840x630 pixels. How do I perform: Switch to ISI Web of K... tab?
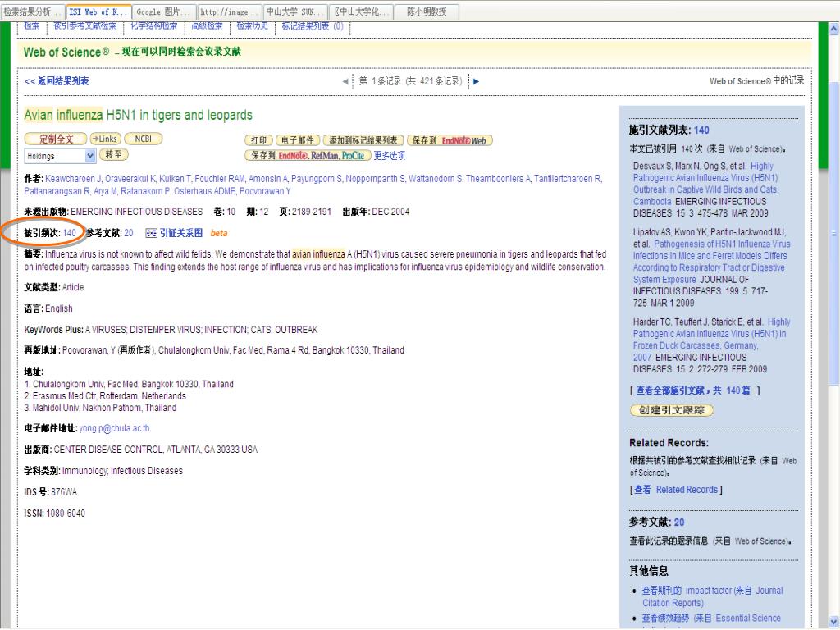[x=98, y=11]
